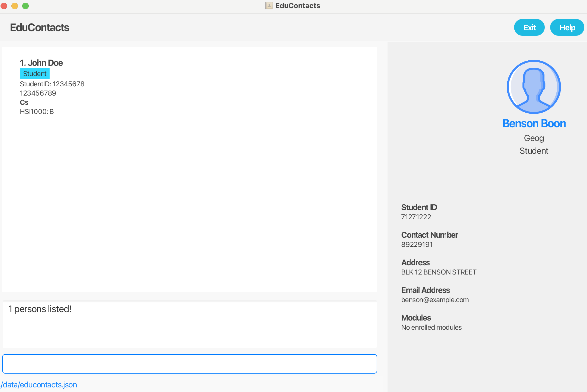Click the contact number 89229191
The height and width of the screenshot is (392, 587).
pos(417,244)
